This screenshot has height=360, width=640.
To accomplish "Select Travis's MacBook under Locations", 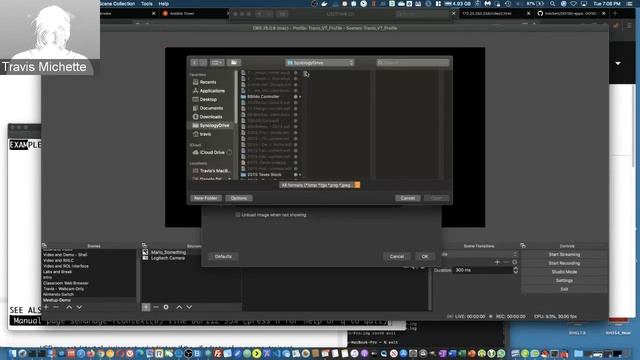I will pos(215,171).
